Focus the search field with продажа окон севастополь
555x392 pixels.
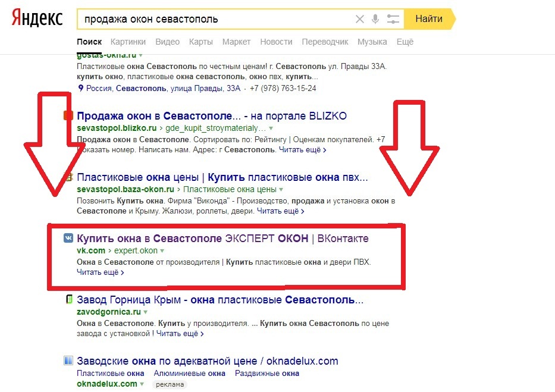216,19
